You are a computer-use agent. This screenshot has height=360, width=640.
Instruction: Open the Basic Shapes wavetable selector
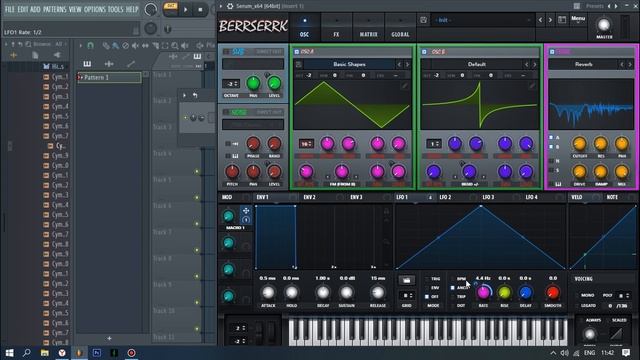click(x=349, y=64)
